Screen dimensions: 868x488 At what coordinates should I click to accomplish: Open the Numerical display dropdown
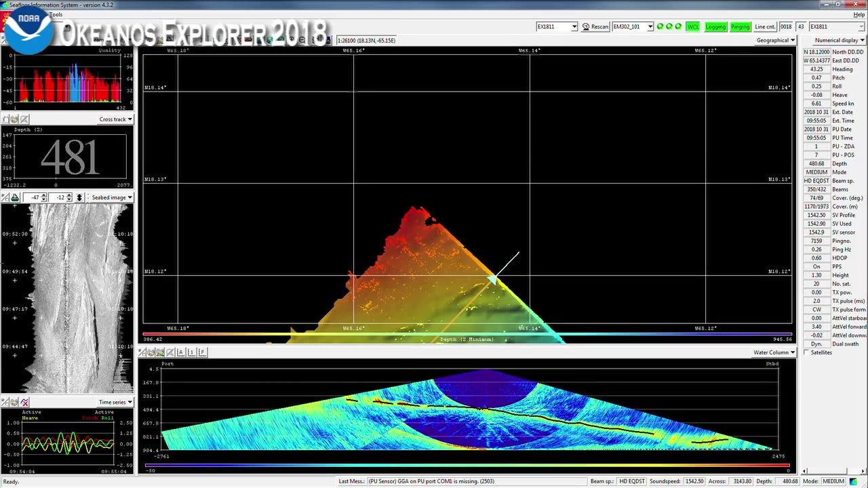(x=840, y=40)
